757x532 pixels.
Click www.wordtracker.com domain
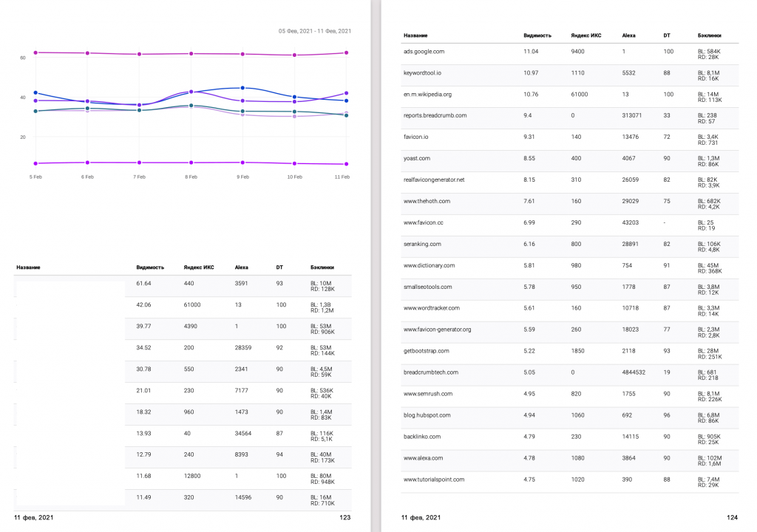[432, 308]
